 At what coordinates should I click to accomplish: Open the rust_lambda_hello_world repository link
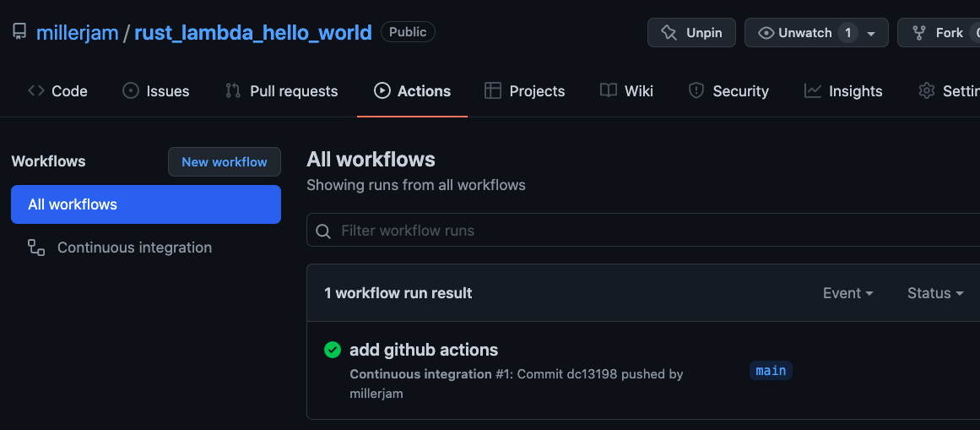tap(253, 33)
